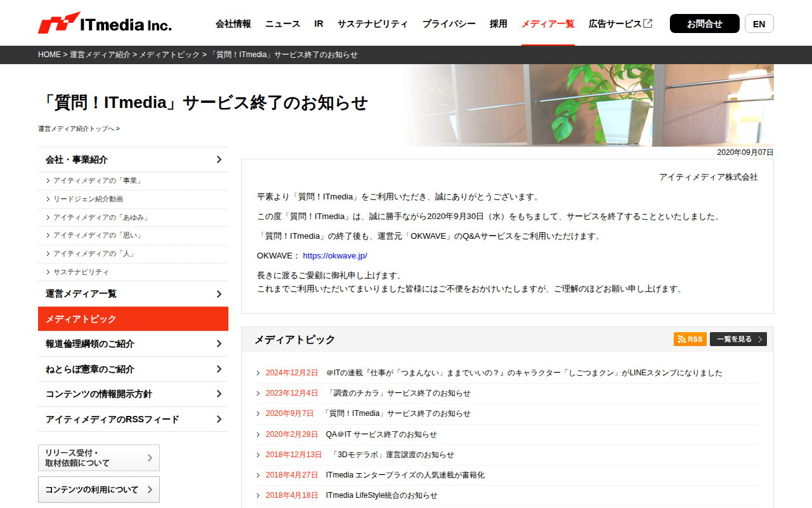Expand the コンテンツの情報開示方針 chevron
Image resolution: width=812 pixels, height=508 pixels.
tap(219, 394)
